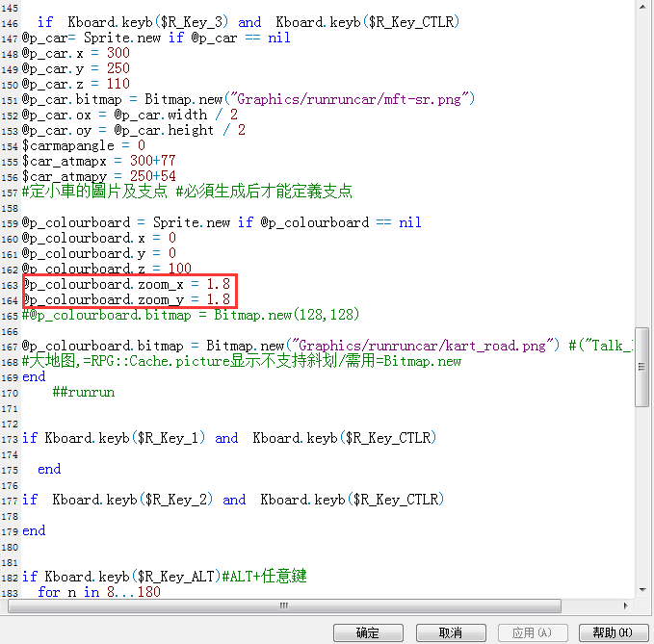Click the green comment on line 157
654x644 pixels.
tap(187, 192)
